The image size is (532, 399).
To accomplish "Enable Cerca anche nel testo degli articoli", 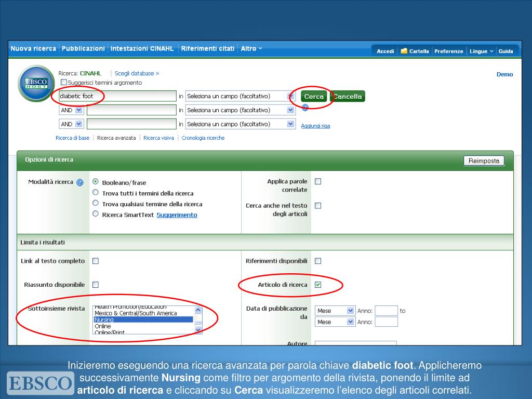I will (318, 206).
